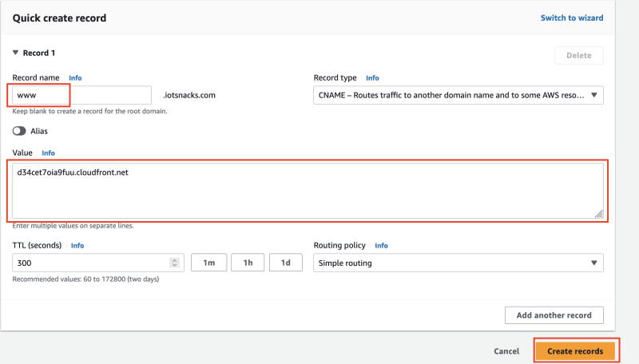Toggle the Alias switch
This screenshot has height=364, width=639.
point(19,131)
